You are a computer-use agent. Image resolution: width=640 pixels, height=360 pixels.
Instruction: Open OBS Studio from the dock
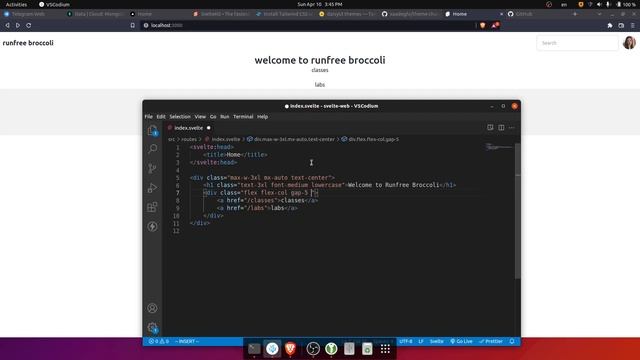pos(313,349)
